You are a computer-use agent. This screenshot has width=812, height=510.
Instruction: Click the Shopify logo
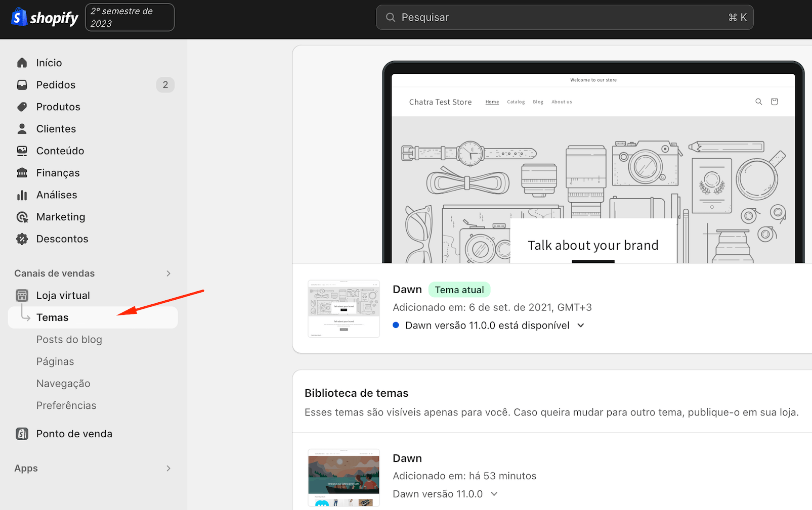[x=45, y=17]
